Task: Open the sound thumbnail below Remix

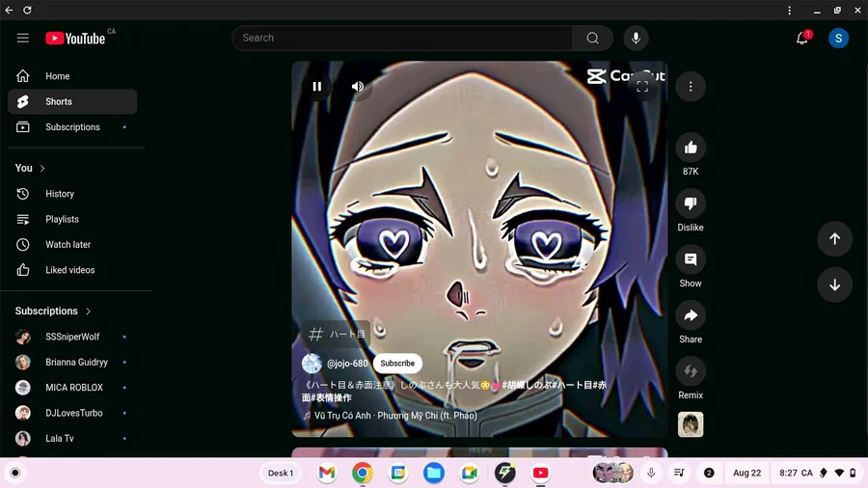Action: pos(691,424)
